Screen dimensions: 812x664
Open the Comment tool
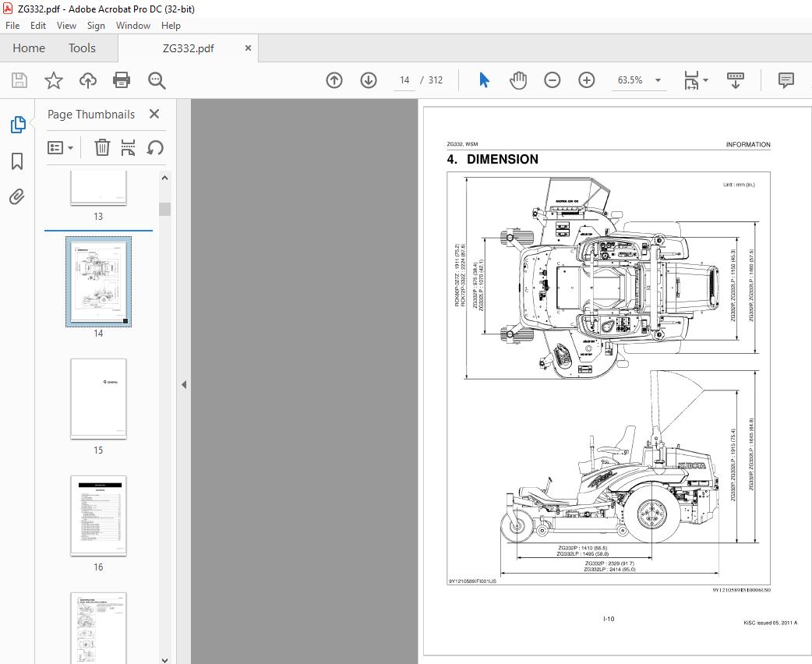click(x=786, y=80)
